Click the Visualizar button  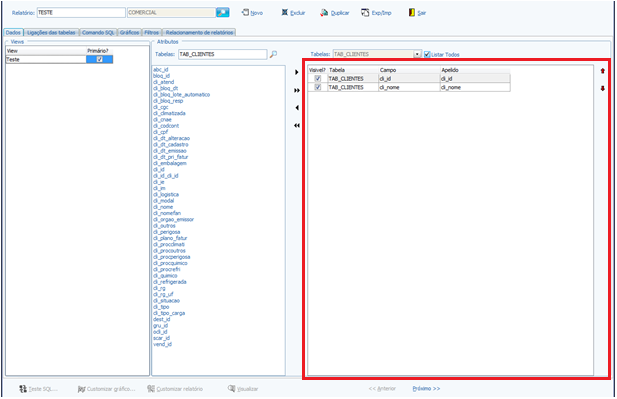click(243, 389)
